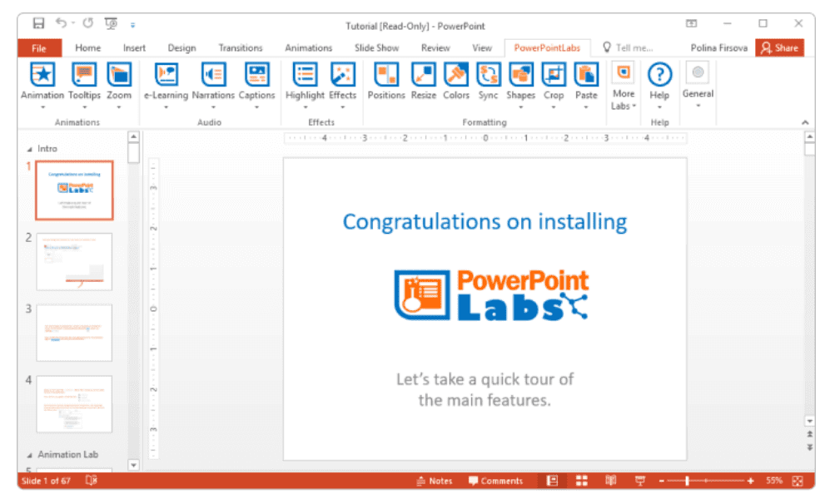This screenshot has width=830, height=504.
Task: Open the Polina Firsova account name
Action: 718,47
